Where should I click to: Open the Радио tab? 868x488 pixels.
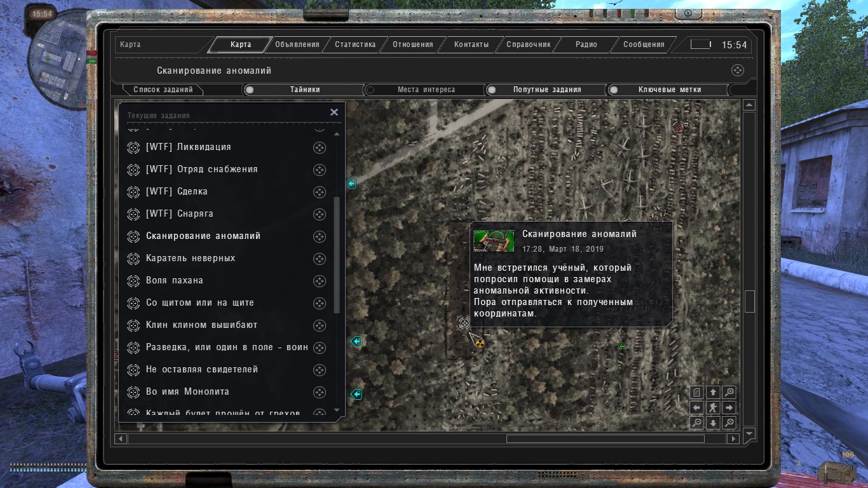[x=586, y=44]
